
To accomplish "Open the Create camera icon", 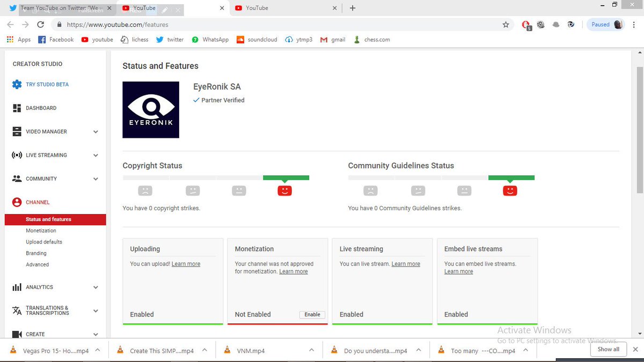I will [17, 334].
